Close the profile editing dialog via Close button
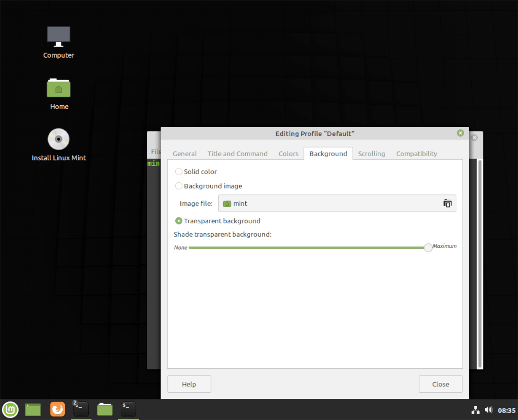Image resolution: width=518 pixels, height=420 pixels. click(440, 384)
